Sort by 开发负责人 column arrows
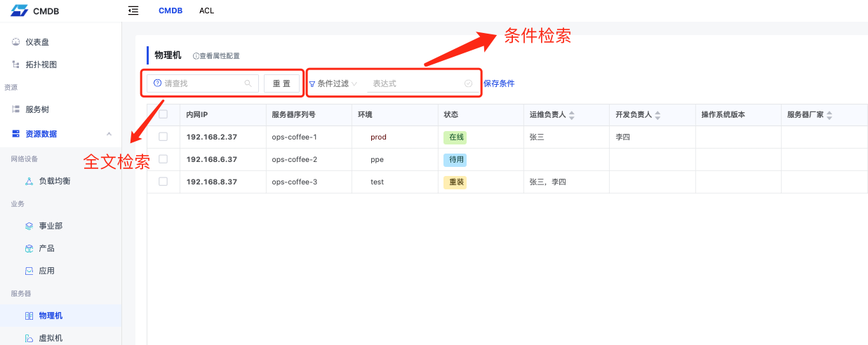Viewport: 868px width, 345px height. [657, 115]
